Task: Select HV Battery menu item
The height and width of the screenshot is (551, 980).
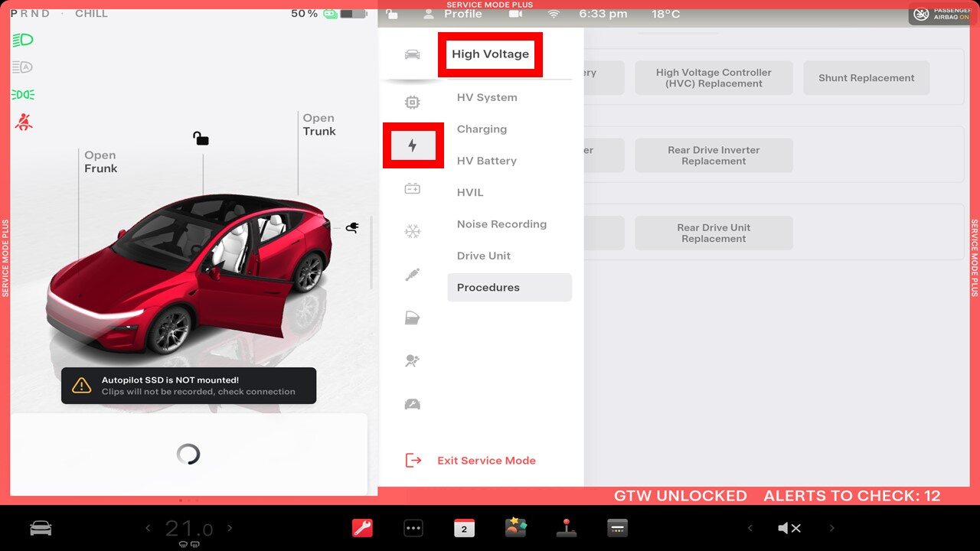Action: 487,161
